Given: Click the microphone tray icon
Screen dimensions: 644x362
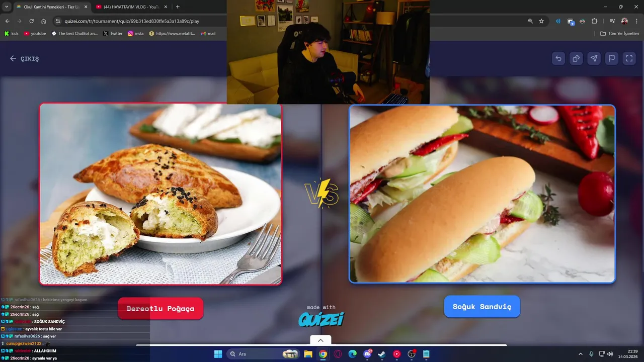Looking at the screenshot, I should pos(591,354).
